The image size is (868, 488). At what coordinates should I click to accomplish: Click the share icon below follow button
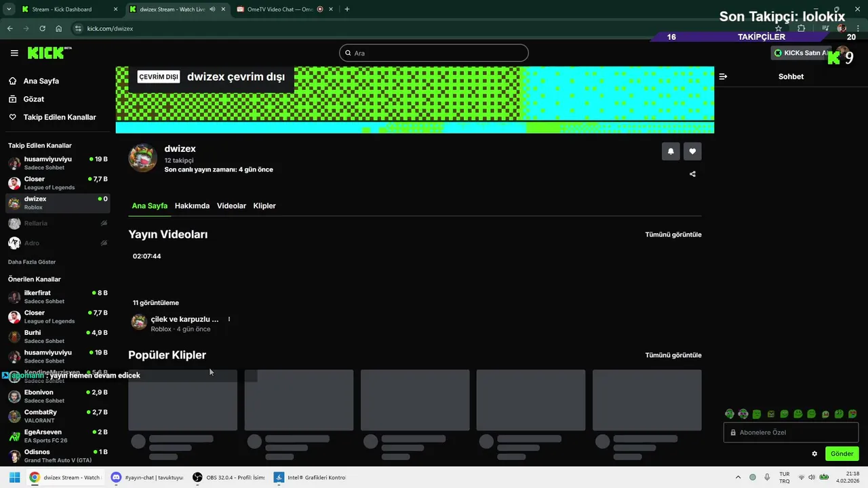692,174
